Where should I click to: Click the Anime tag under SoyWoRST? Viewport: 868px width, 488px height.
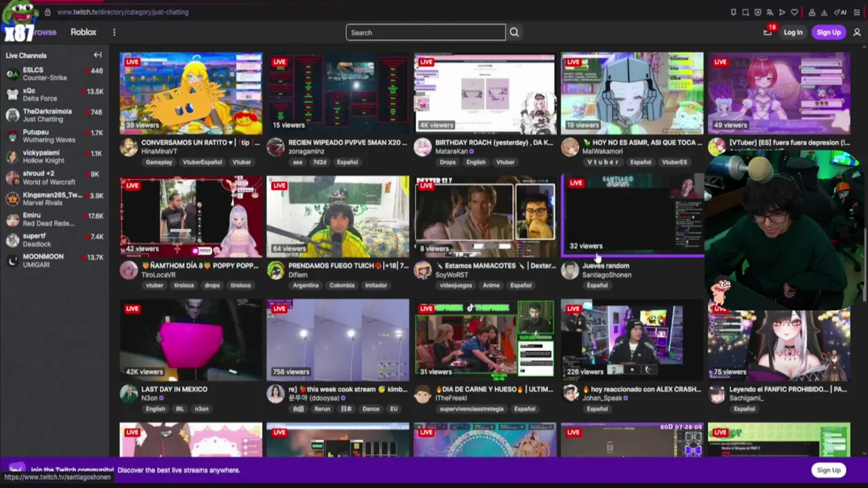(x=491, y=286)
